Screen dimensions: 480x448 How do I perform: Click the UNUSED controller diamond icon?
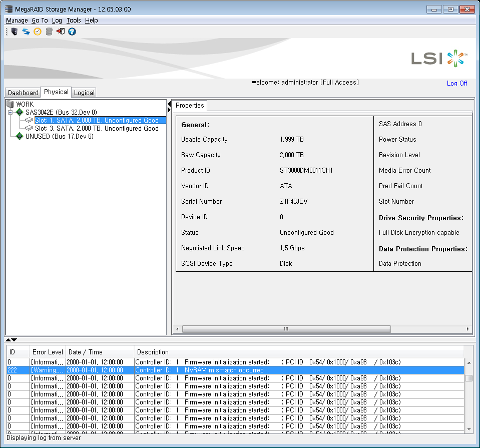[x=20, y=136]
